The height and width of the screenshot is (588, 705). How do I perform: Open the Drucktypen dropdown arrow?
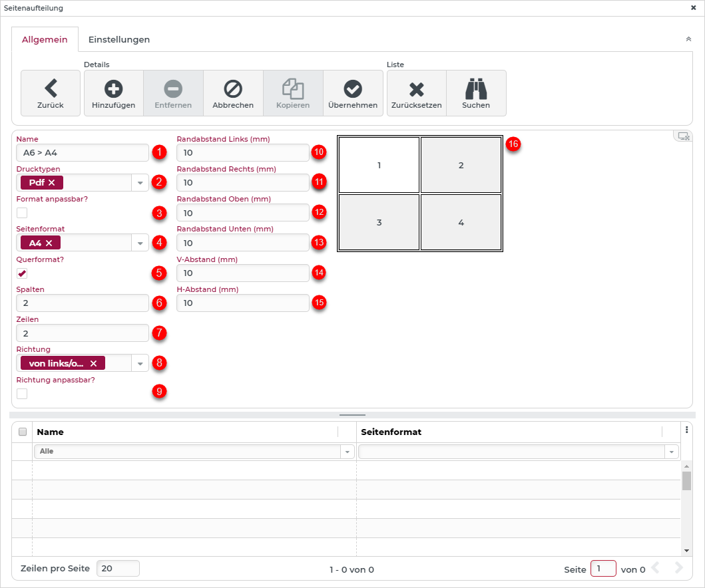pos(140,183)
